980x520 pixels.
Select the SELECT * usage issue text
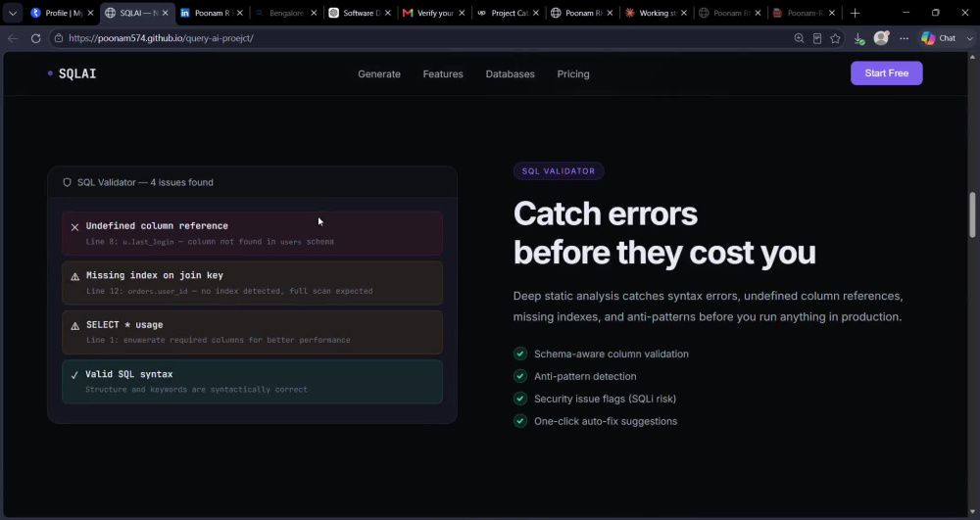[124, 324]
